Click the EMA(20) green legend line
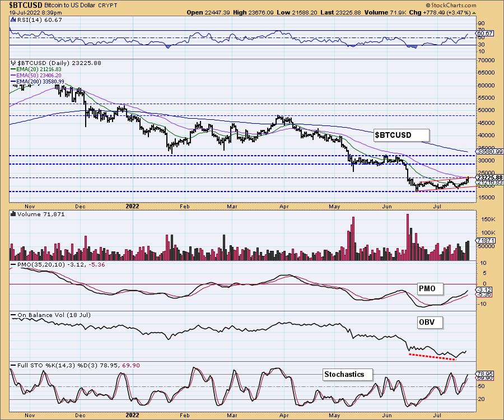This screenshot has height=420, width=504. (x=13, y=69)
